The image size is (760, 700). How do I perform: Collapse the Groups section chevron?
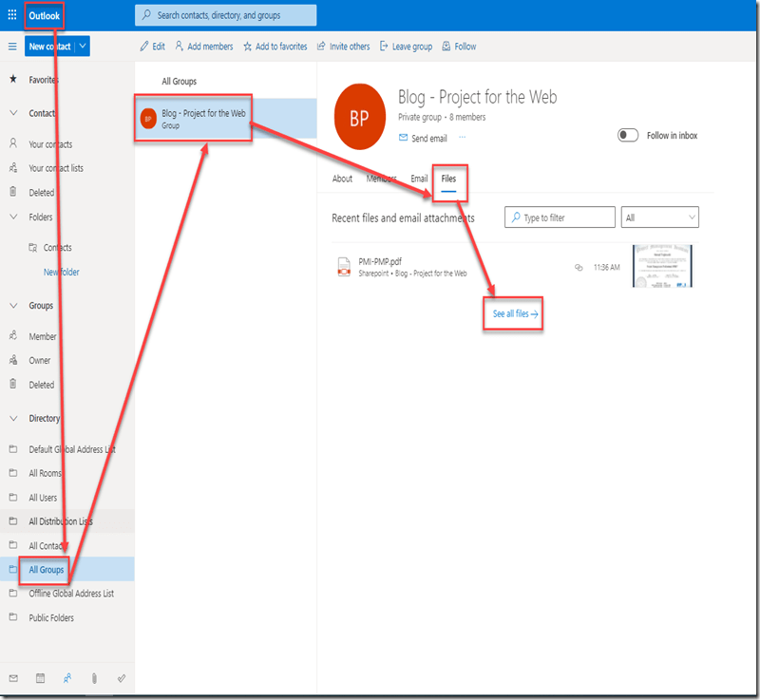(x=13, y=306)
